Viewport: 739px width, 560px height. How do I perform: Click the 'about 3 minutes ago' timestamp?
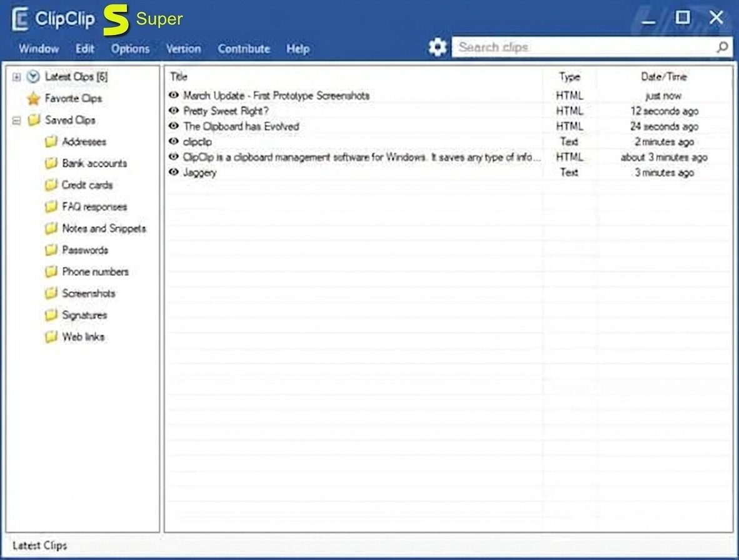click(x=663, y=157)
